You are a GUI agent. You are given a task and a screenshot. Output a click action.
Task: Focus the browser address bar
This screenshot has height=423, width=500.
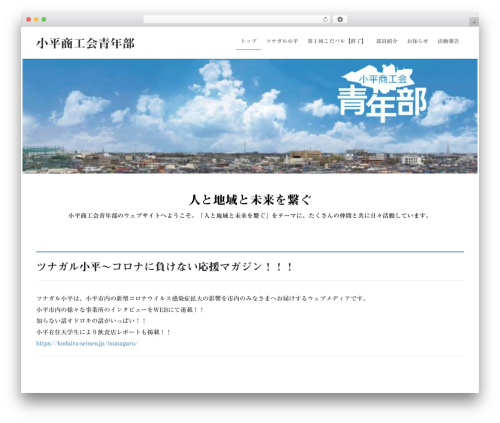point(236,19)
